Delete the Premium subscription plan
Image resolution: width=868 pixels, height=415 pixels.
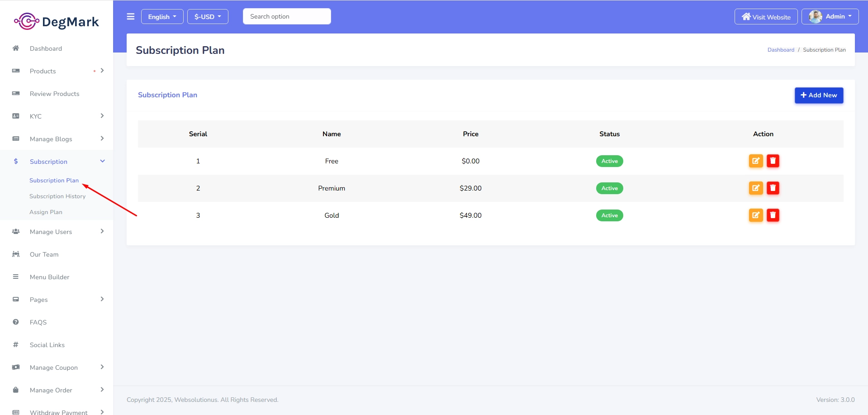point(773,188)
